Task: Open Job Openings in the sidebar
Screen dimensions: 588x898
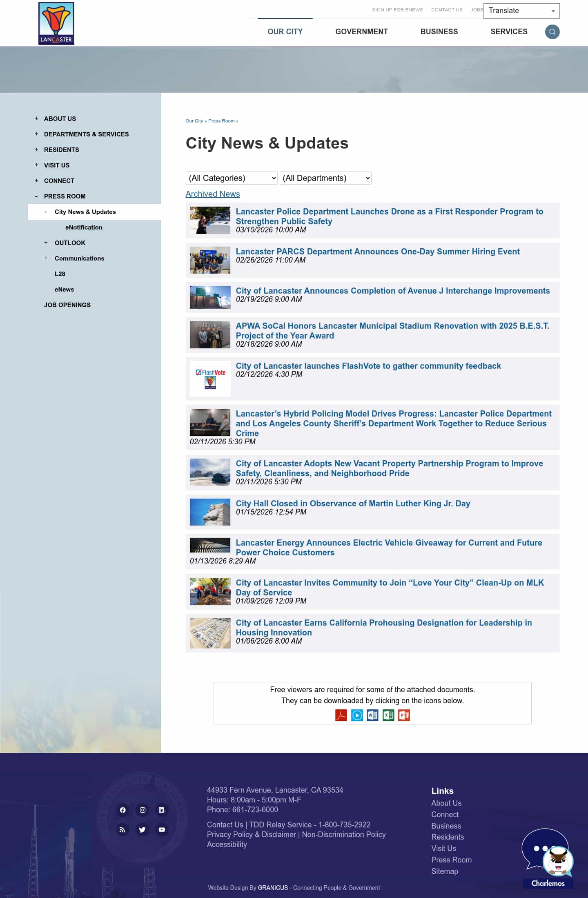Action: coord(67,305)
